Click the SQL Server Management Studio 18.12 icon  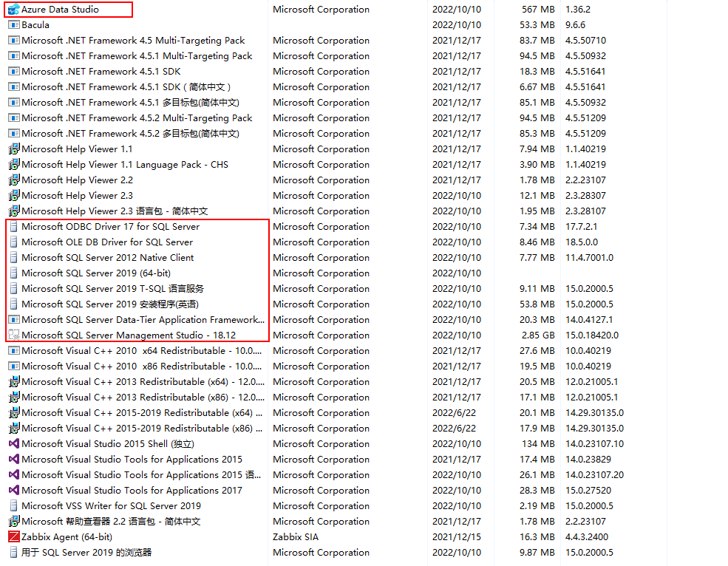(x=14, y=335)
